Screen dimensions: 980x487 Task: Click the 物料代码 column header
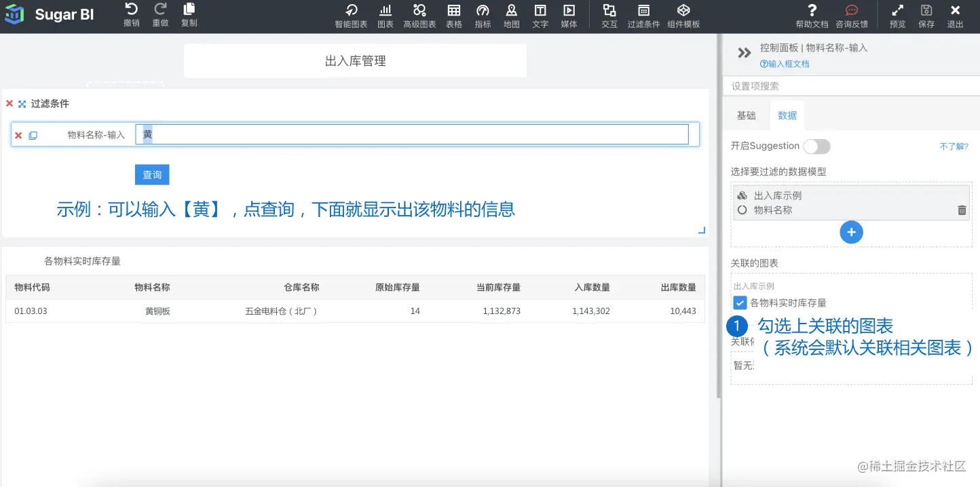32,287
